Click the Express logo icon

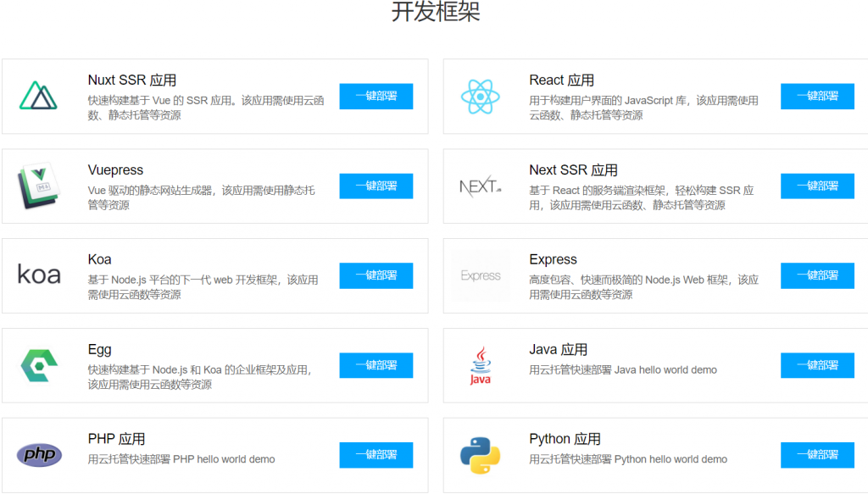point(481,275)
